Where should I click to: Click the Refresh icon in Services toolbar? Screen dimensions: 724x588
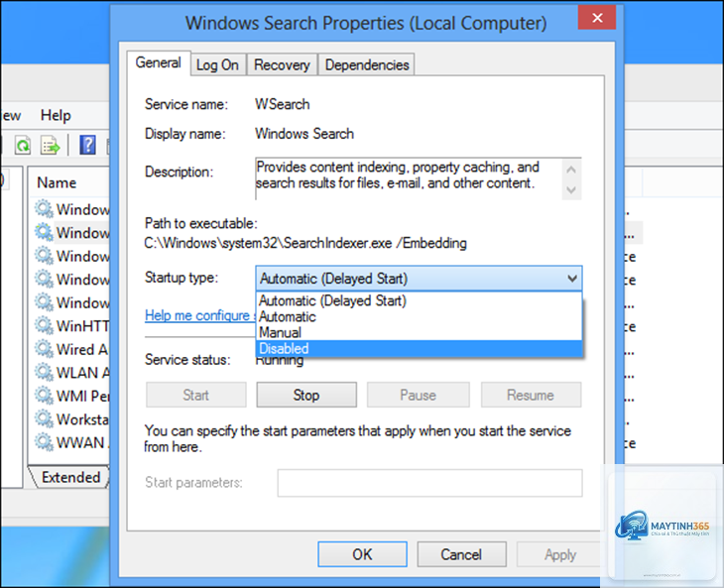coord(23,146)
